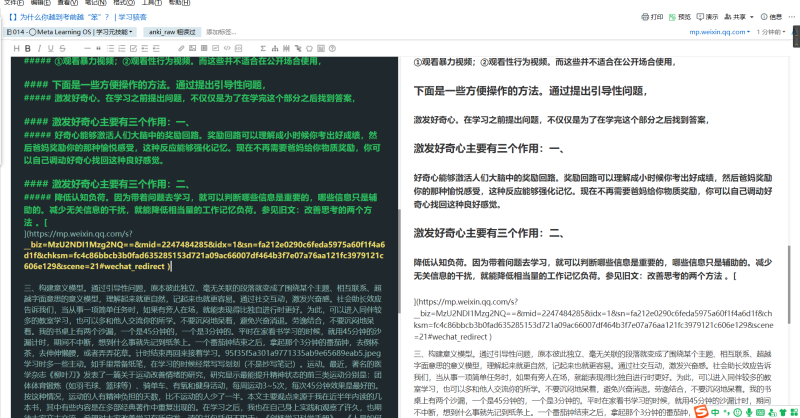Open the Sogou toolbox grid icon
This screenshot has width=800, height=418.
(794, 412)
